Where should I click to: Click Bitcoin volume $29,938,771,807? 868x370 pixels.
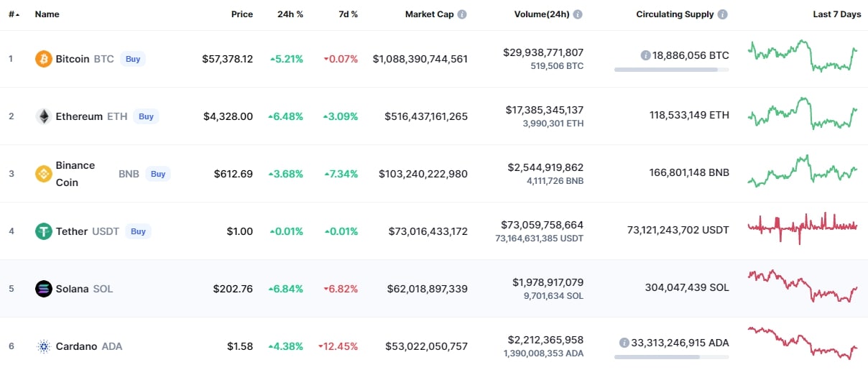coord(544,52)
